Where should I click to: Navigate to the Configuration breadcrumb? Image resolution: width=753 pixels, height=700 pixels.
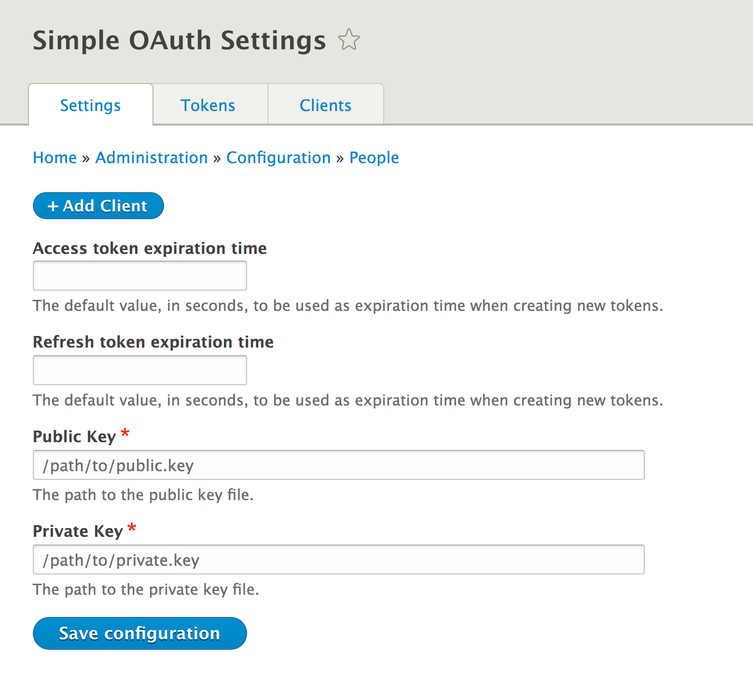(279, 158)
